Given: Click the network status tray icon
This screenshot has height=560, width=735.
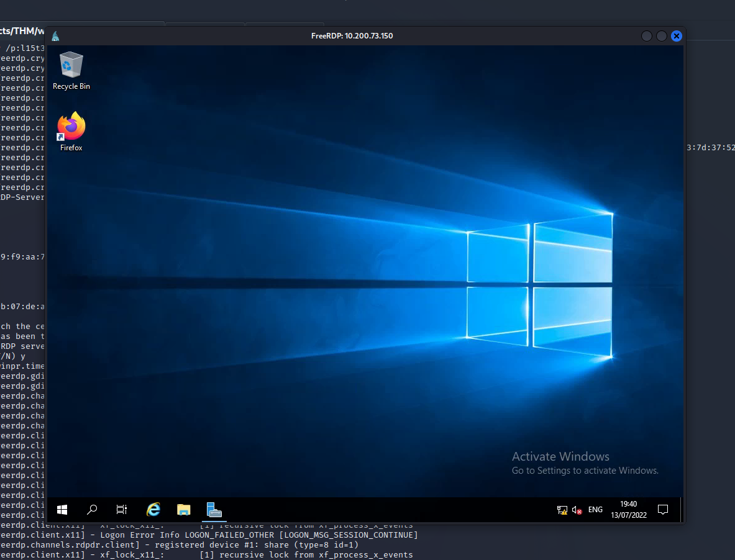Looking at the screenshot, I should [562, 510].
